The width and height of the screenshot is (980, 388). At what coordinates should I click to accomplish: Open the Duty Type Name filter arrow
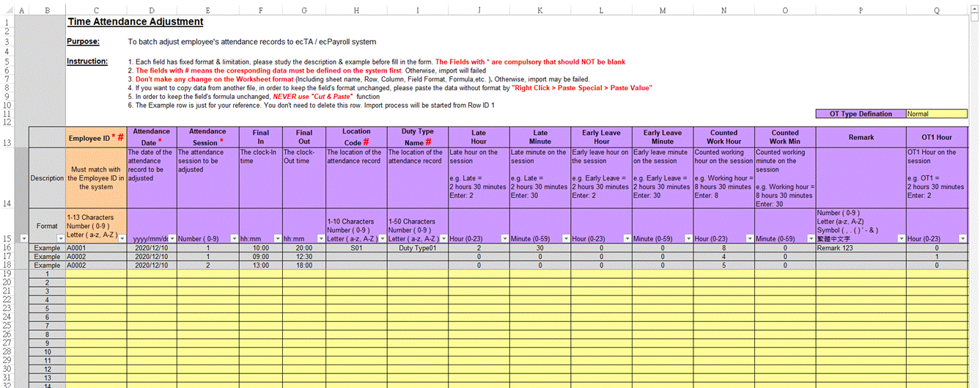coord(442,239)
